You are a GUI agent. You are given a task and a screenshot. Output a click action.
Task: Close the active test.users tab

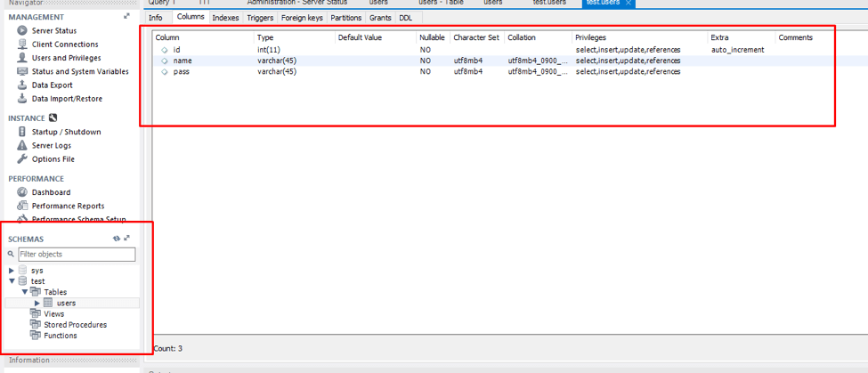coord(629,3)
